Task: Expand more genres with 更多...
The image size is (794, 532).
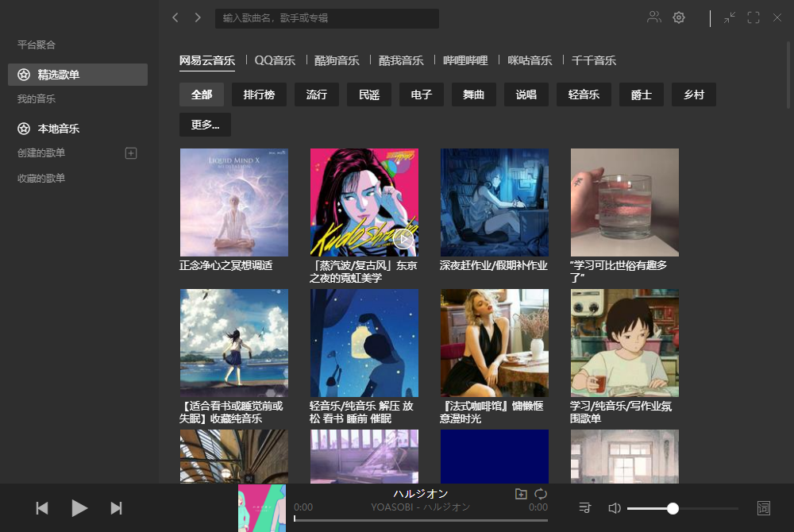Action: pos(205,125)
